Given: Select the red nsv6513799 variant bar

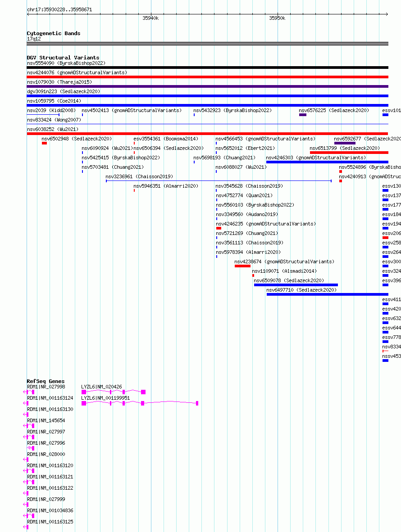Looking at the screenshot, I should click(x=349, y=153).
